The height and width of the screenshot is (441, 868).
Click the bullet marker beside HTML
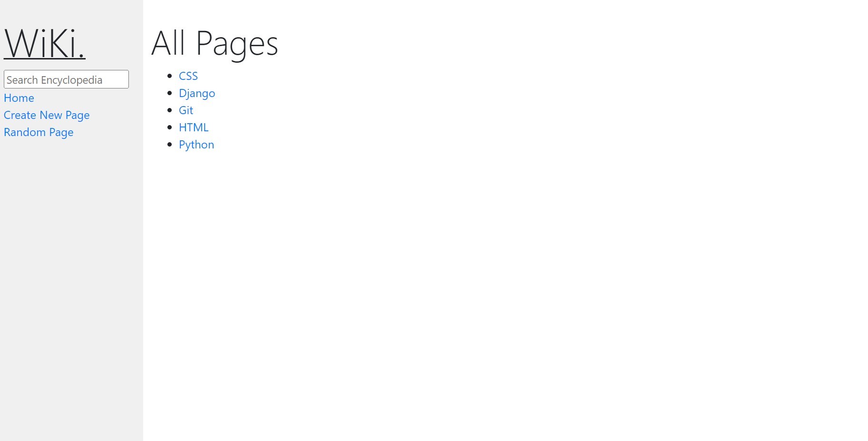click(170, 127)
